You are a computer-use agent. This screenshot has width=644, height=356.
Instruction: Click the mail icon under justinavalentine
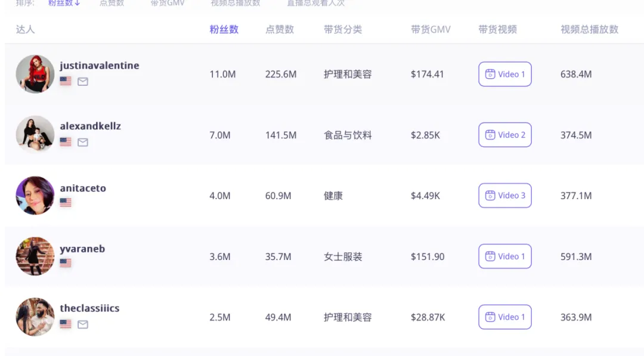click(83, 81)
